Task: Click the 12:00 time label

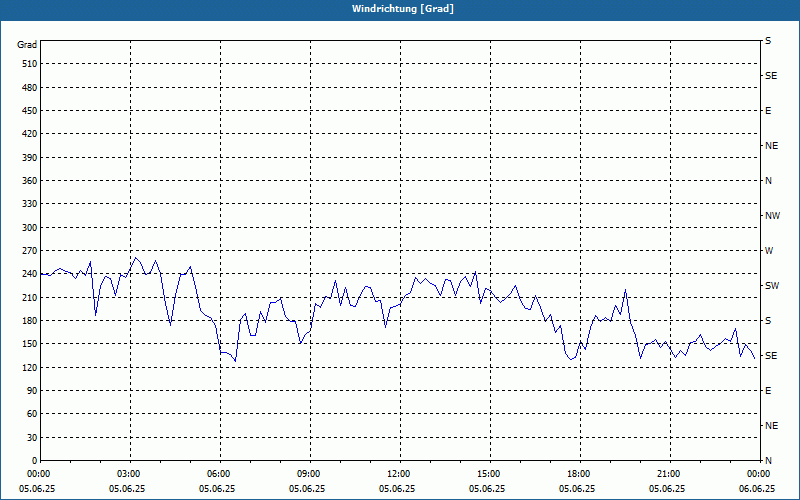Action: pos(397,474)
